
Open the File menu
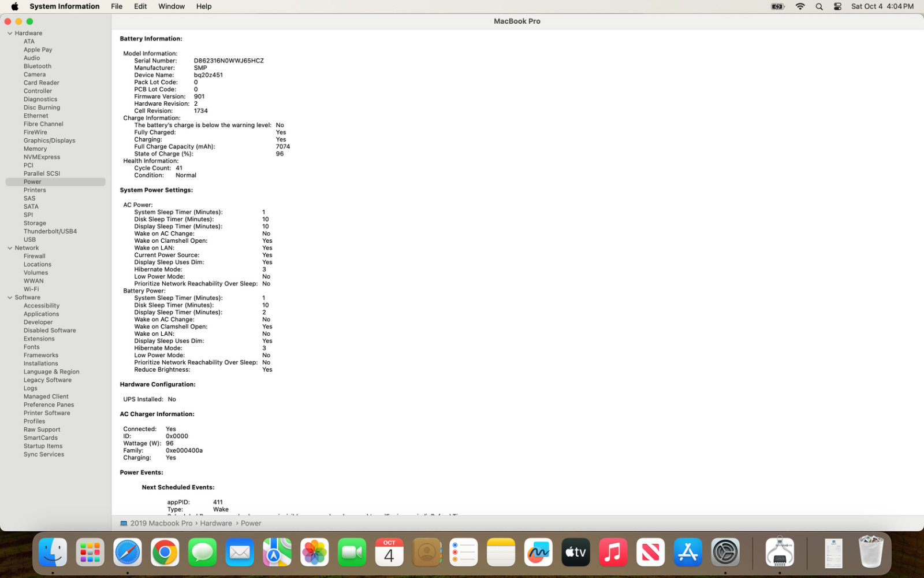pyautogui.click(x=117, y=6)
